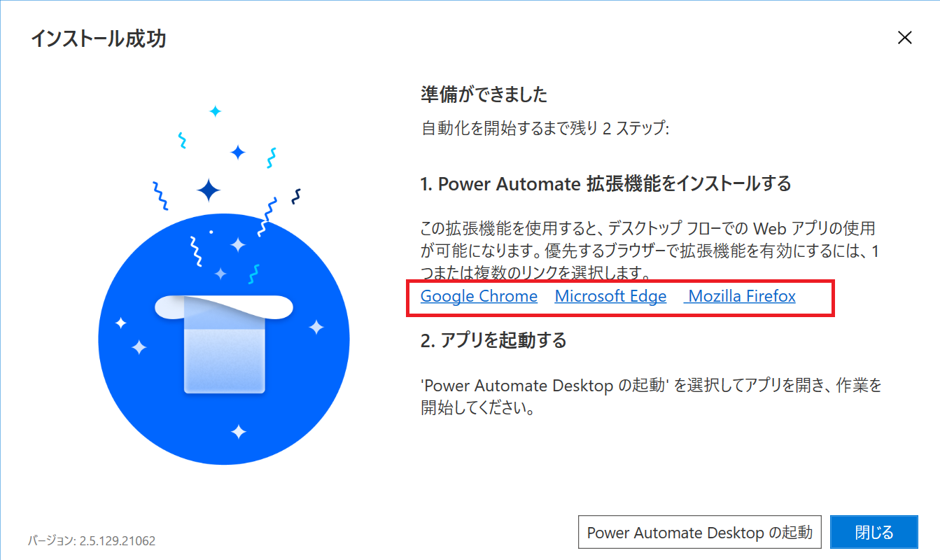The height and width of the screenshot is (560, 940).
Task: Click the white brim of the hat
Action: pos(224,305)
